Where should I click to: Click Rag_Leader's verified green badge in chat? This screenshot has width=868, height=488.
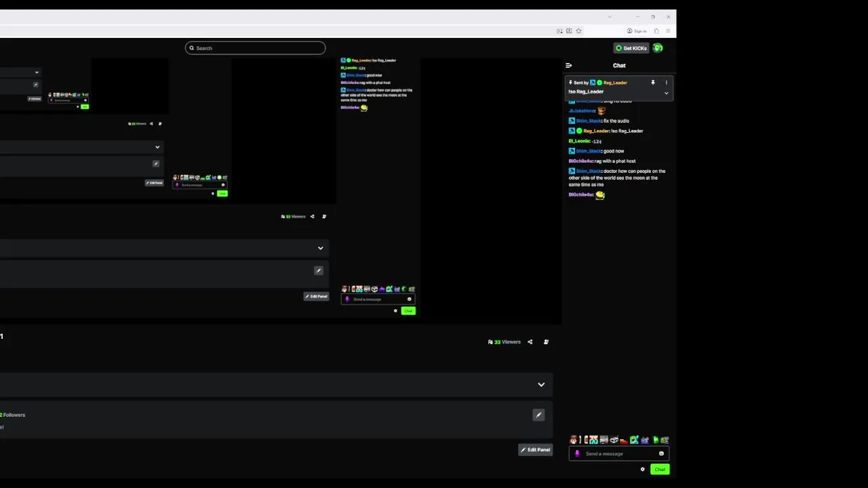pyautogui.click(x=579, y=131)
